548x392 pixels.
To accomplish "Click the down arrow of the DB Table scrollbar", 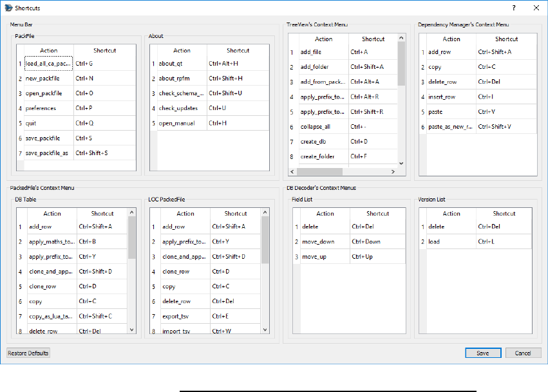I will pos(132,330).
